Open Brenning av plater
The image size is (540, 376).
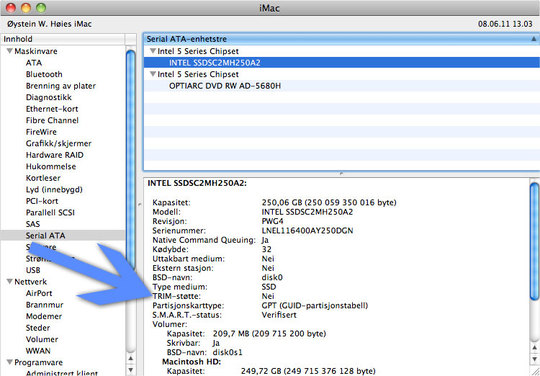(x=61, y=86)
